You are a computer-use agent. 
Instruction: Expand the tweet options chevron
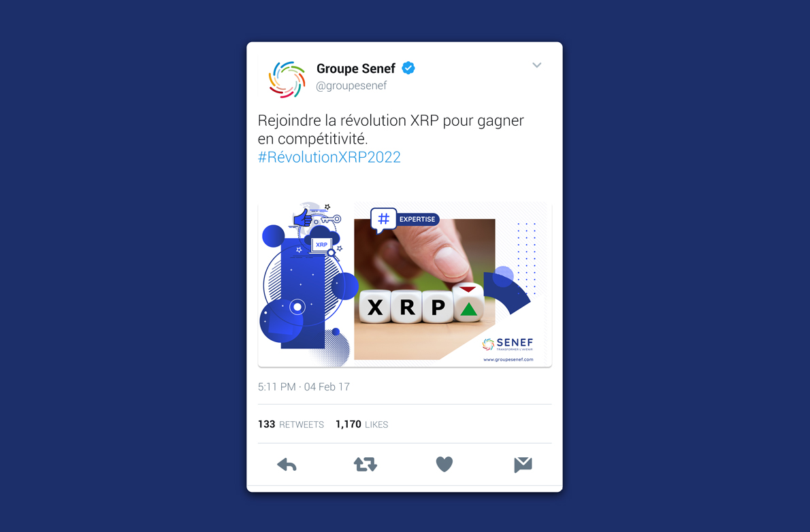click(x=537, y=65)
